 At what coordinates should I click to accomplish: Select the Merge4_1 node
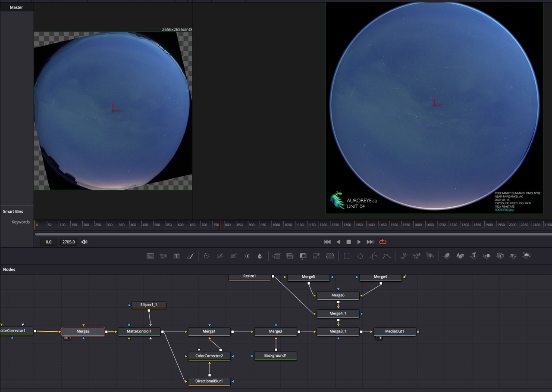click(338, 314)
